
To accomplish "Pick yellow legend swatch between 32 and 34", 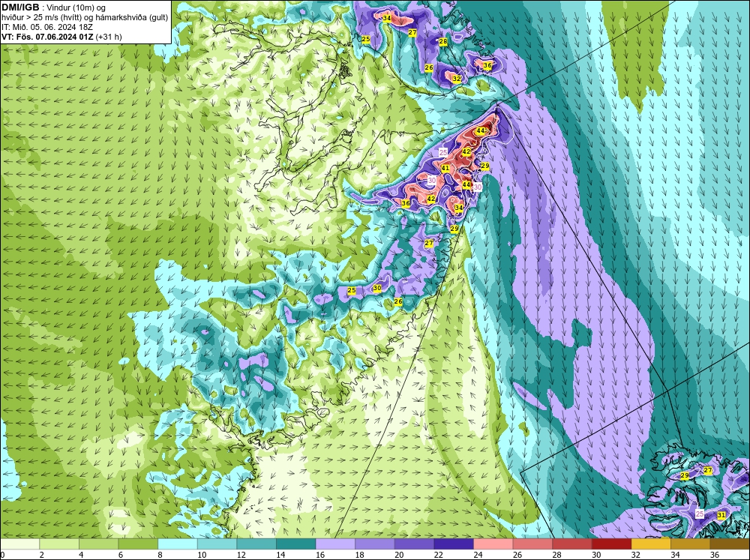I will click(651, 544).
